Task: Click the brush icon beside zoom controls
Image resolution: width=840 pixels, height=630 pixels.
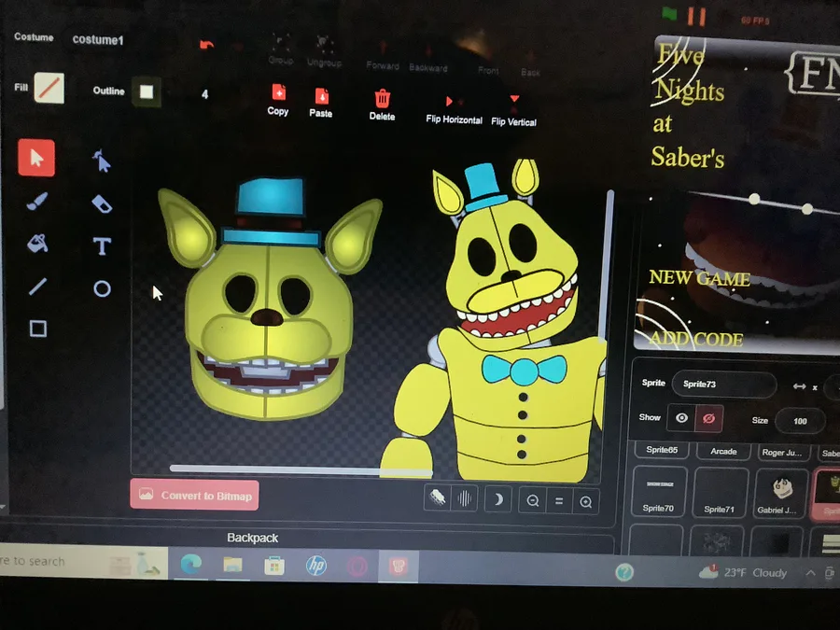Action: click(437, 497)
